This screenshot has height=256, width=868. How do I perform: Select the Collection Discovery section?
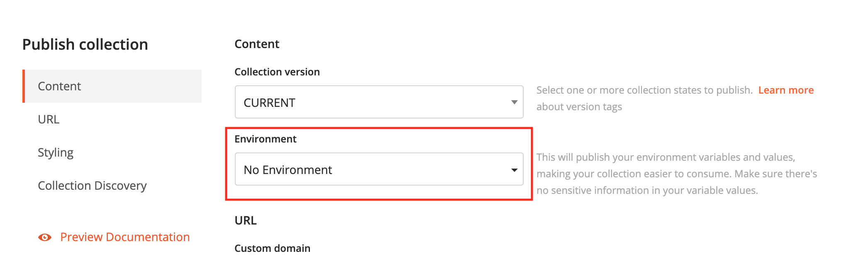pos(92,186)
